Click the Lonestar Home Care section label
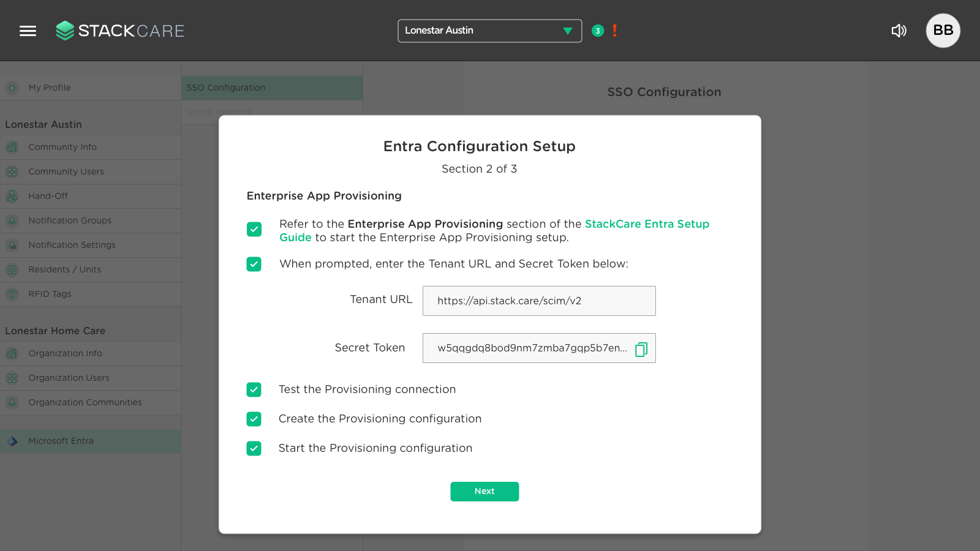980x551 pixels. coord(55,331)
